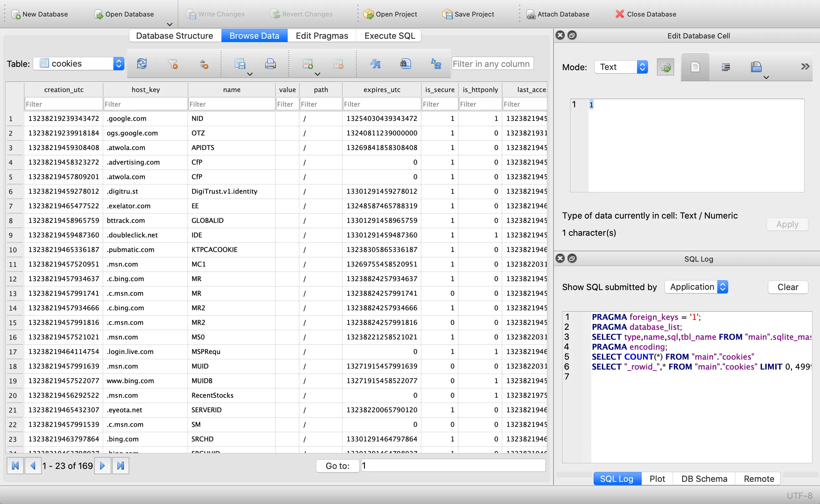Toggle autoformat indent icon in editor
Viewport: 820px width, 504px height.
(x=725, y=67)
